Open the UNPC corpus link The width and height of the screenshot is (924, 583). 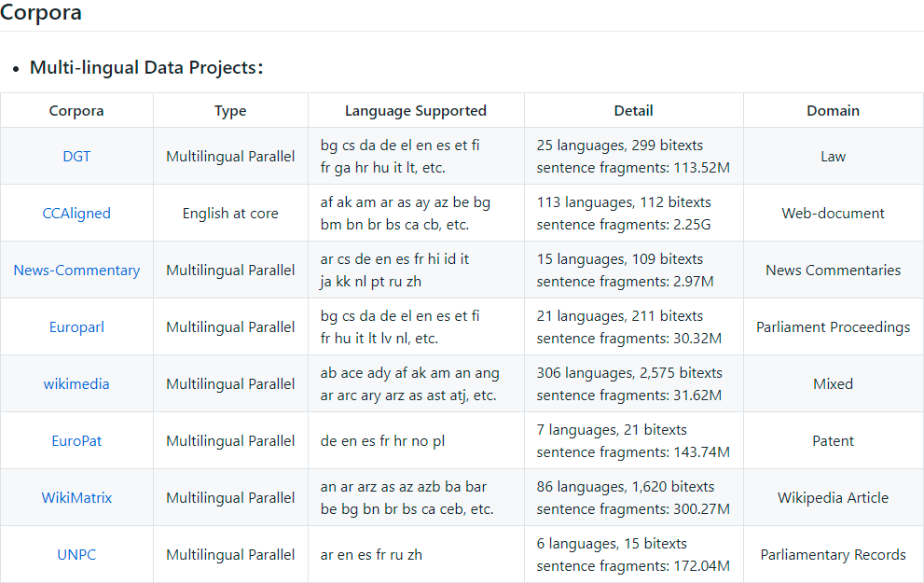click(76, 555)
